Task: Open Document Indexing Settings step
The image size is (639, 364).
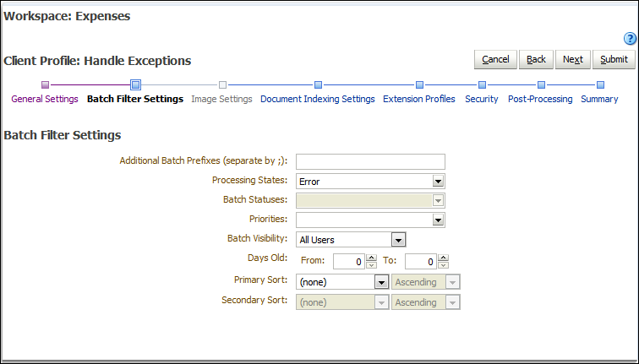Action: (x=318, y=99)
